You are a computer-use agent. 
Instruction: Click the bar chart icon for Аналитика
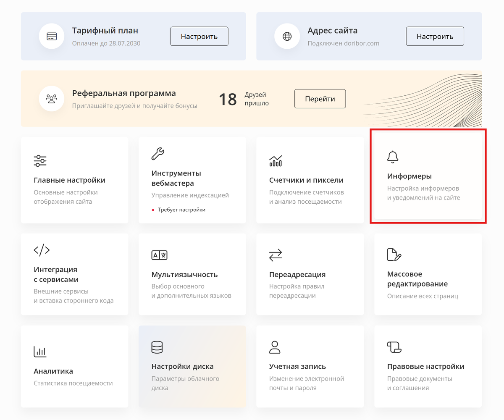coord(40,352)
